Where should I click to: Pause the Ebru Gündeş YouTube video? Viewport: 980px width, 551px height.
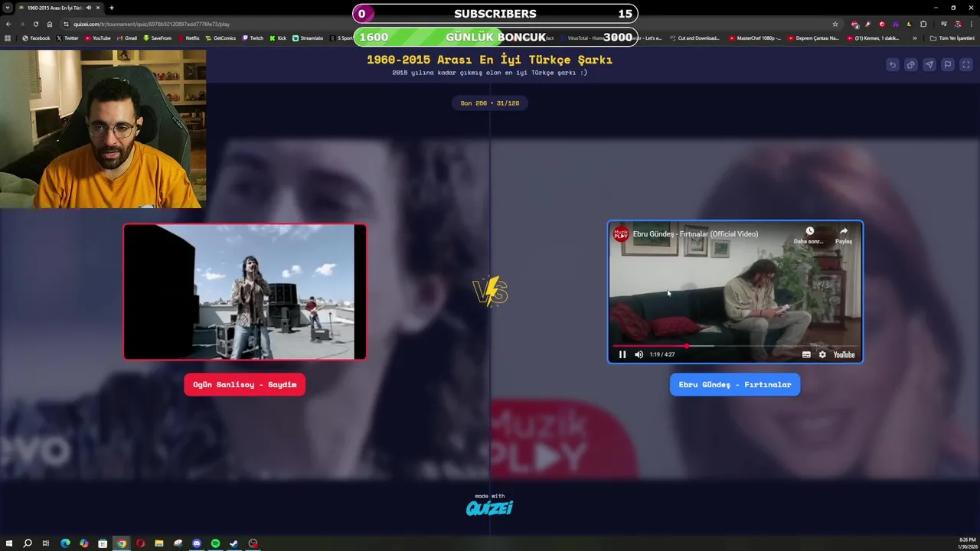[622, 354]
